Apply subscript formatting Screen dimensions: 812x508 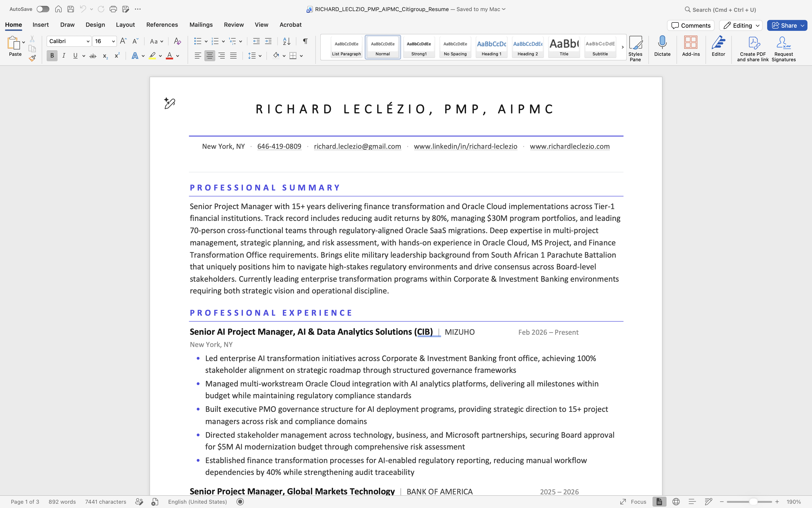tap(105, 56)
